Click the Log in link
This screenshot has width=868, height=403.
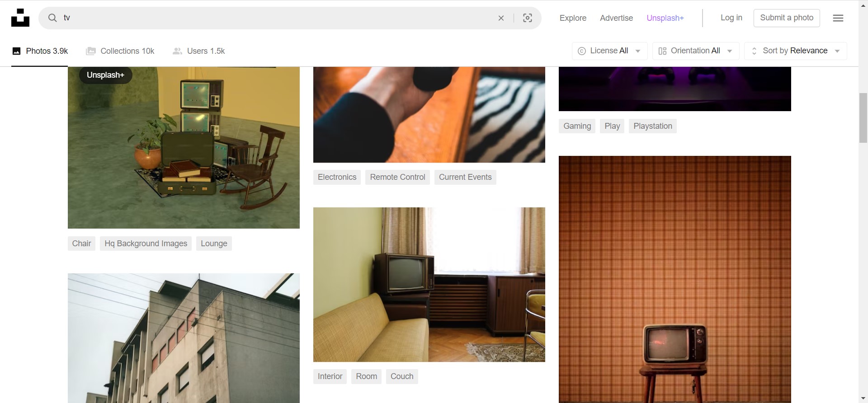point(731,18)
